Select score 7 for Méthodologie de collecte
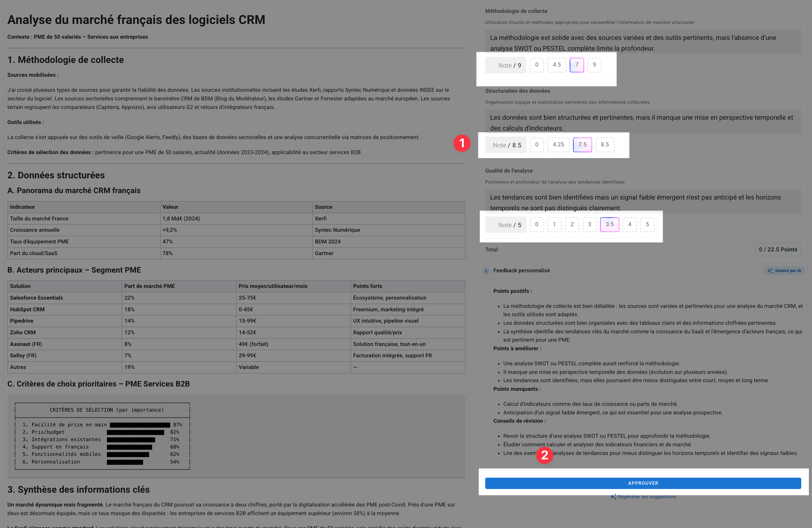The height and width of the screenshot is (528, 812). click(x=577, y=65)
